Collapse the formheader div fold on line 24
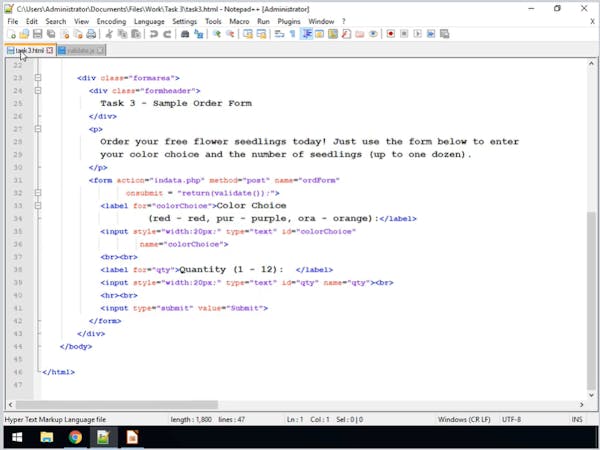The image size is (600, 450). [x=38, y=91]
